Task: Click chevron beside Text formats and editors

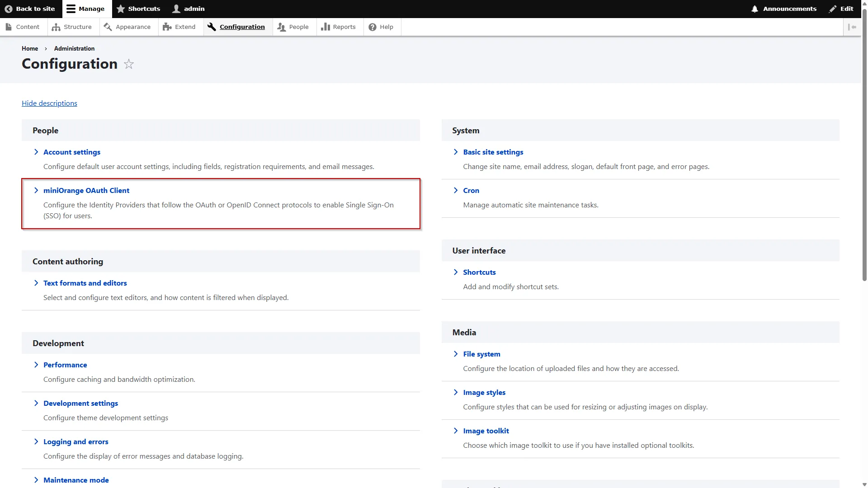Action: (x=36, y=283)
